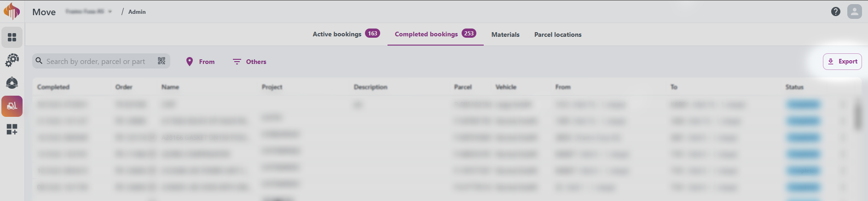Click the QR code scan icon
This screenshot has height=201, width=868.
pyautogui.click(x=162, y=61)
